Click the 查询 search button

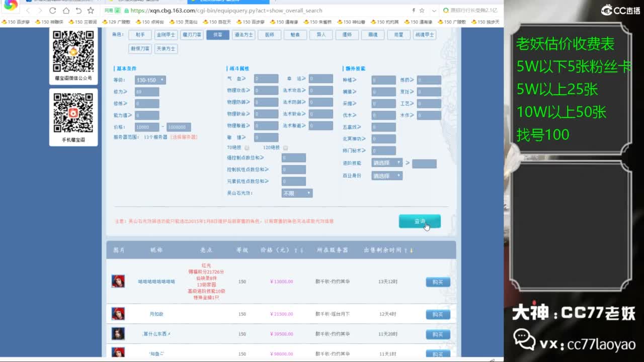click(x=420, y=221)
